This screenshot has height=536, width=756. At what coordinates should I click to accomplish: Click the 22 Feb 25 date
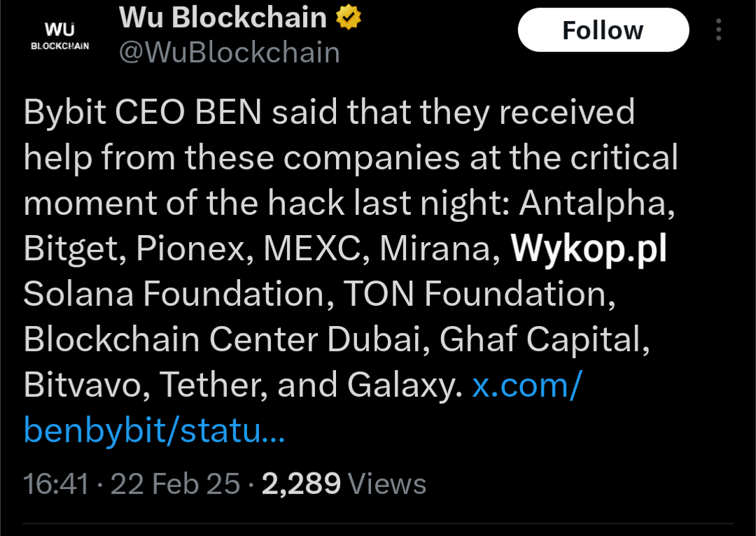tap(175, 484)
